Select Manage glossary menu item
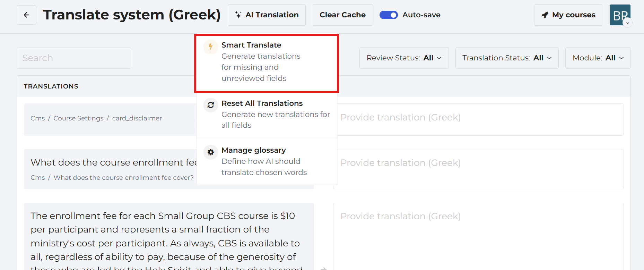The image size is (644, 270). coord(267,161)
